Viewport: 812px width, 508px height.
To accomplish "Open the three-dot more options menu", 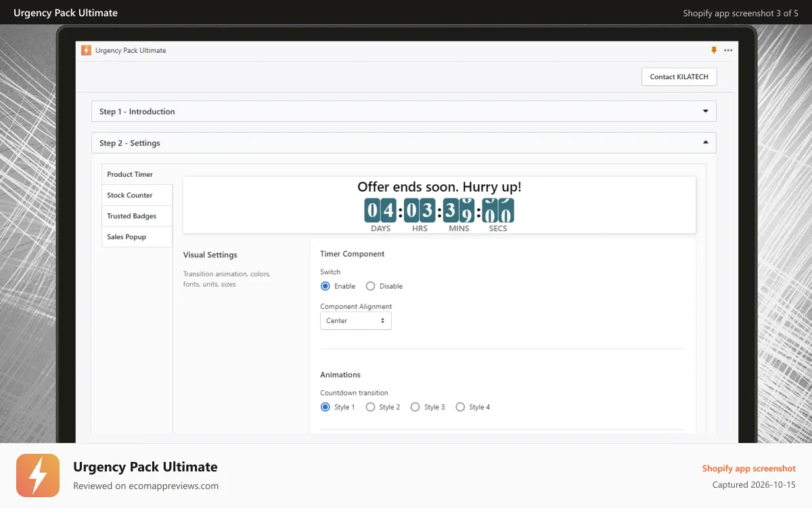I will coord(728,50).
